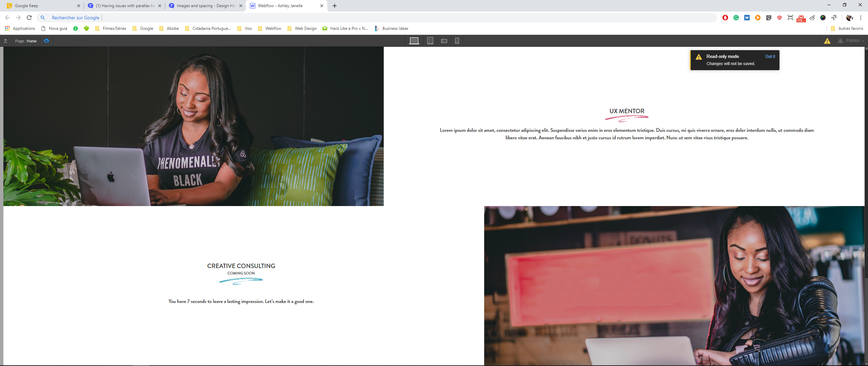The image size is (868, 366).
Task: Switch to tablet viewport icon
Action: (x=430, y=41)
